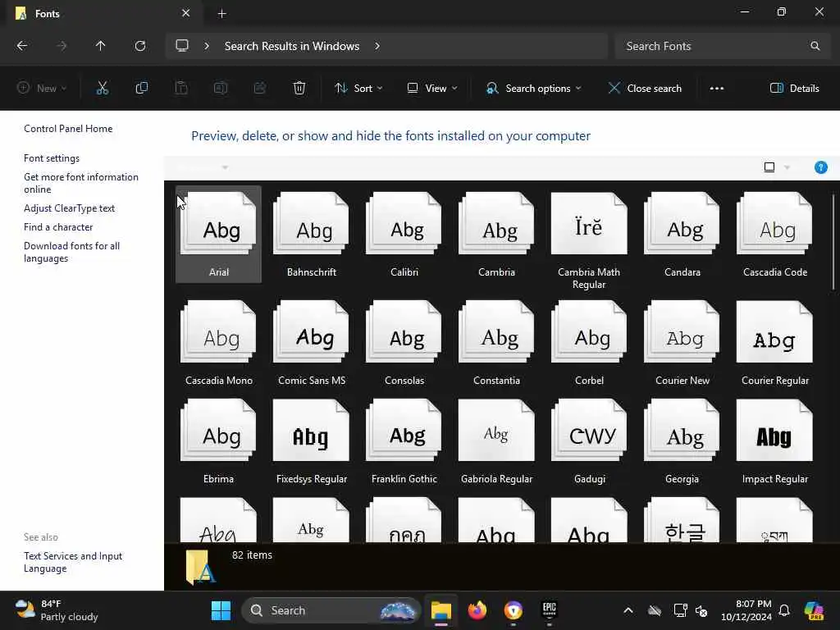Click the change view icon in organize bar

[769, 167]
